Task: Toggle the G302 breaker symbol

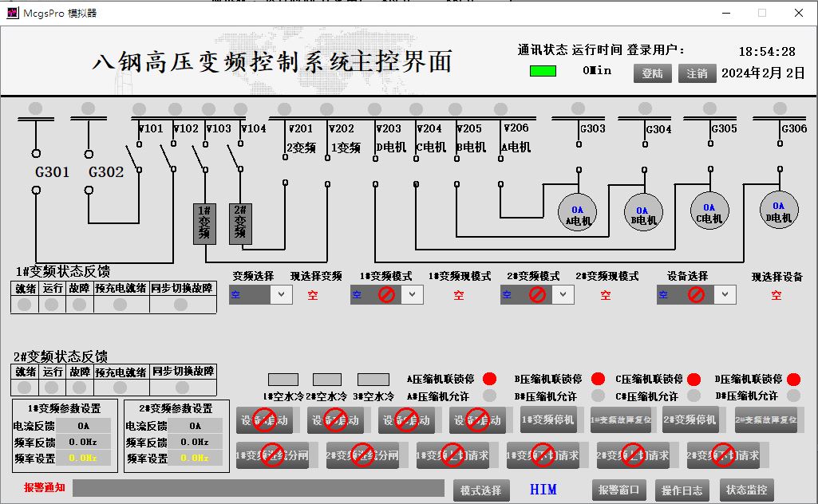Action: click(89, 171)
